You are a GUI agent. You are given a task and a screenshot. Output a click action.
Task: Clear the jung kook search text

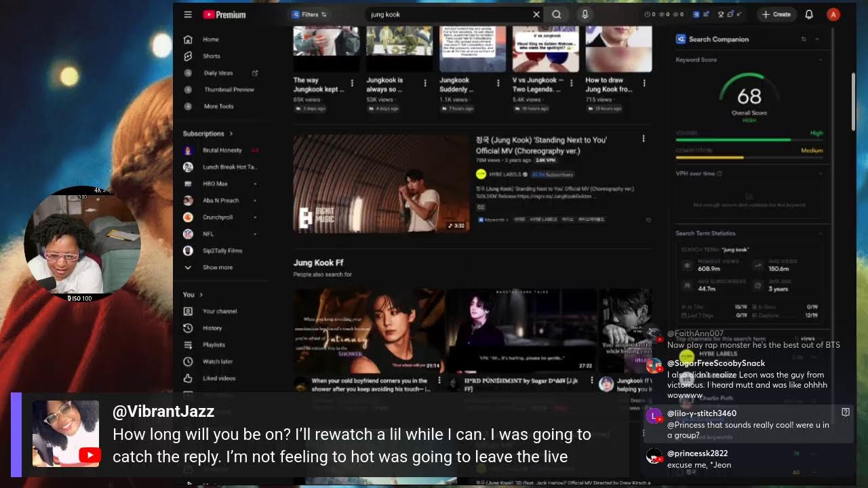(536, 14)
